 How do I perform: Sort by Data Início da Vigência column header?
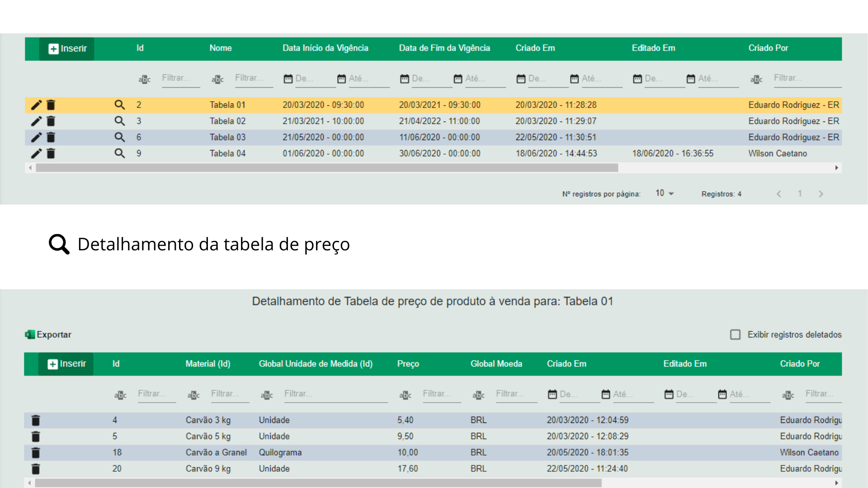325,48
